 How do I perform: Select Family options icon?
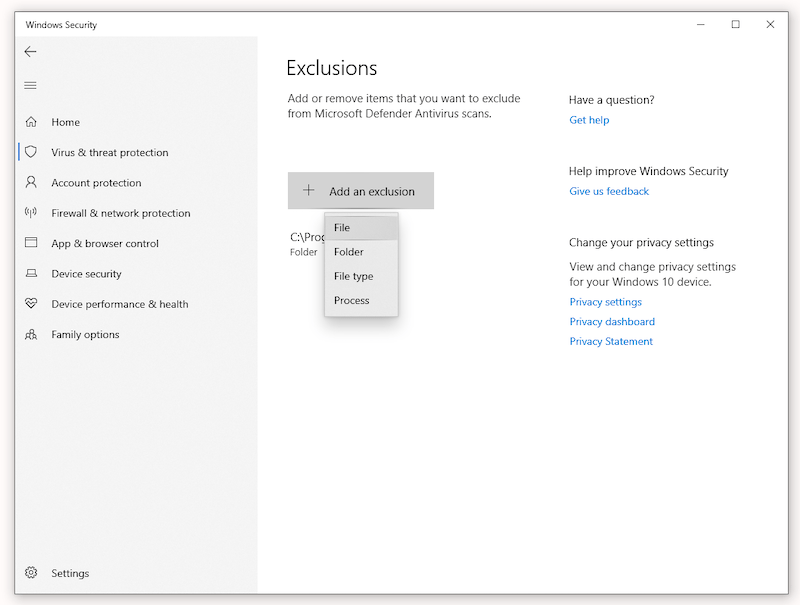[x=30, y=334]
